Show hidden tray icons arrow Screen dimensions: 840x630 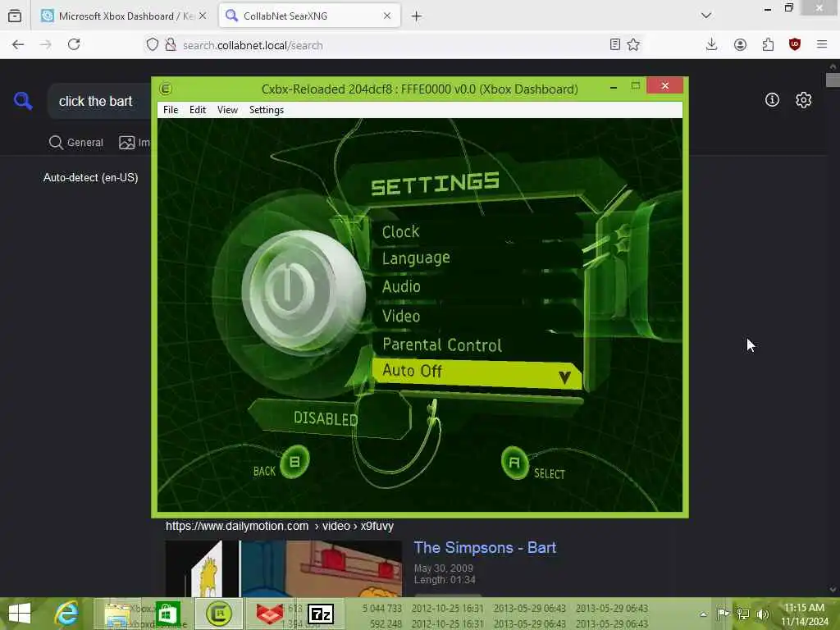tap(703, 614)
